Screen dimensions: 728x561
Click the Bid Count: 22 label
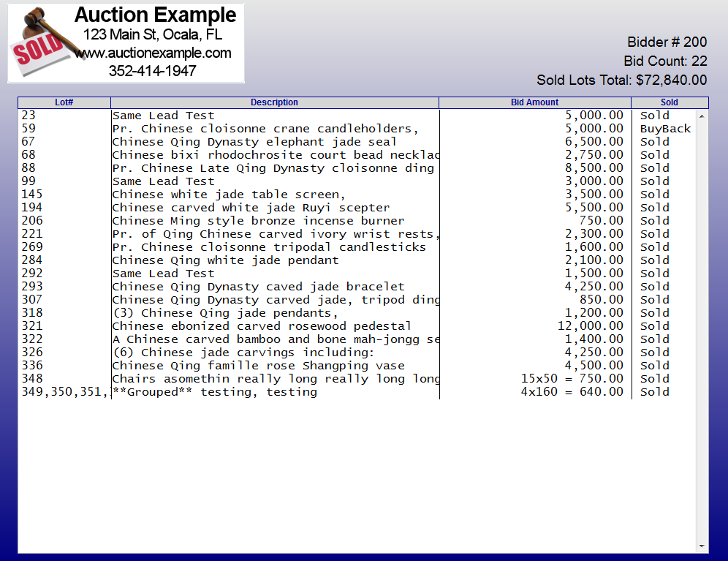665,61
